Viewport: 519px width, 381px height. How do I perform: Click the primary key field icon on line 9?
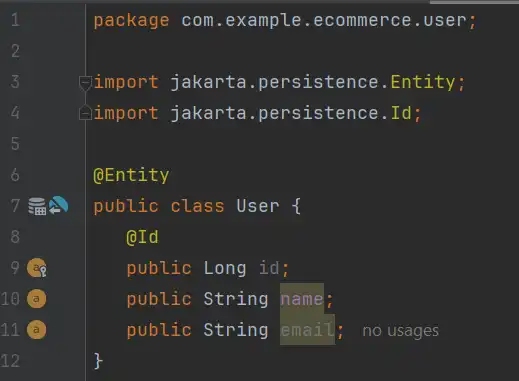tap(37, 268)
